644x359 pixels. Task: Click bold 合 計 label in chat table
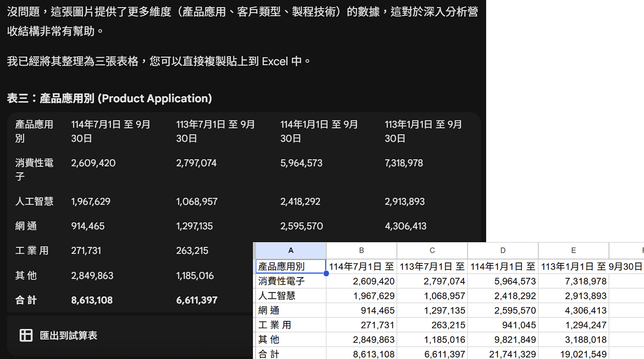26,300
